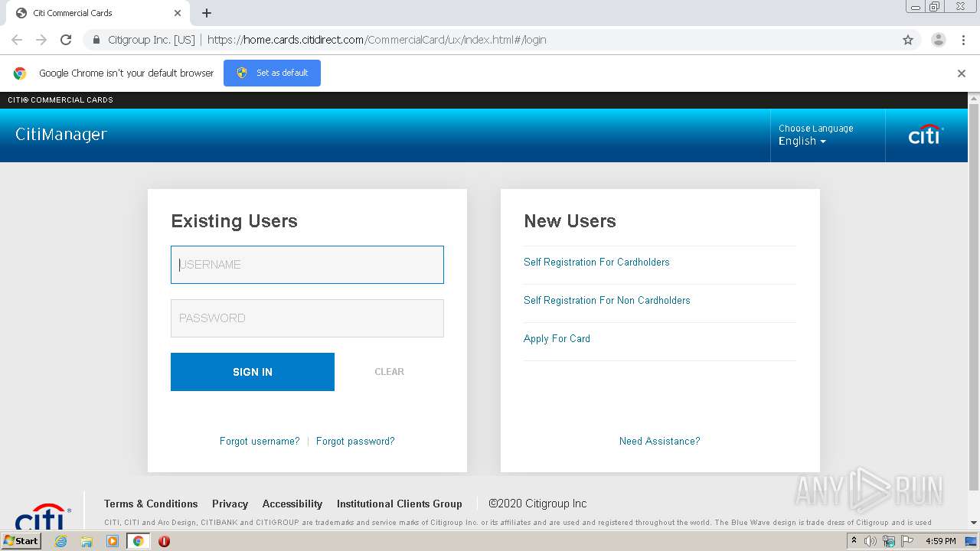Open the Chrome profile avatar icon

tap(939, 40)
